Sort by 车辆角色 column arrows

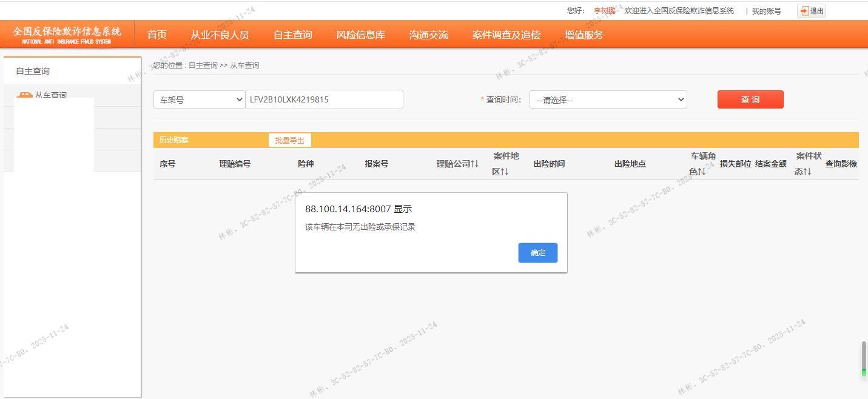tap(701, 172)
